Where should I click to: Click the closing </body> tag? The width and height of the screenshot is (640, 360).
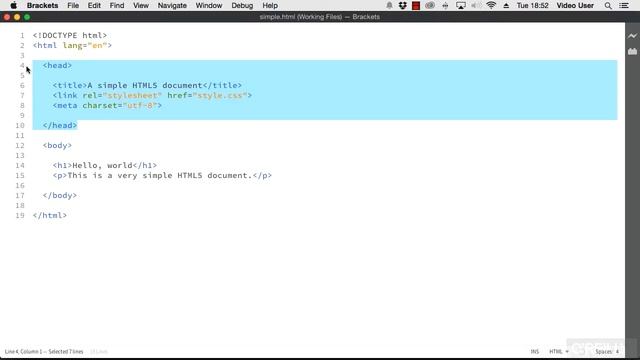pyautogui.click(x=60, y=196)
